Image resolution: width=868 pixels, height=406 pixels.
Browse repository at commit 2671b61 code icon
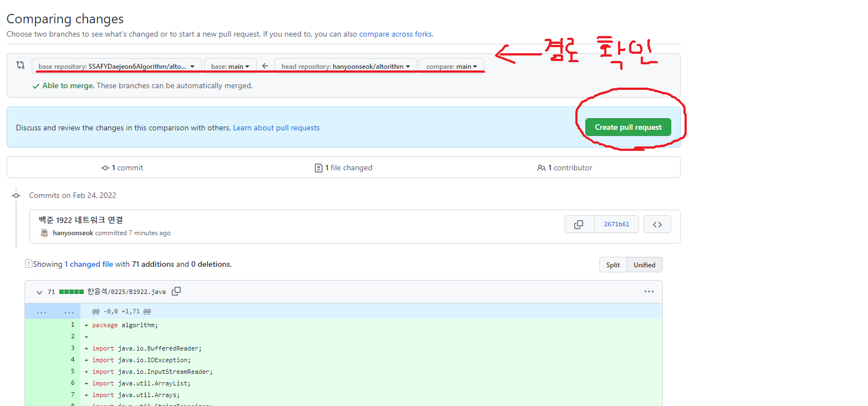coord(657,225)
